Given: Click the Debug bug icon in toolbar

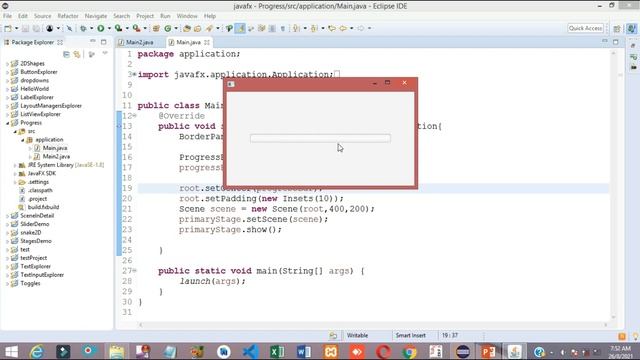Looking at the screenshot, I should [83, 28].
